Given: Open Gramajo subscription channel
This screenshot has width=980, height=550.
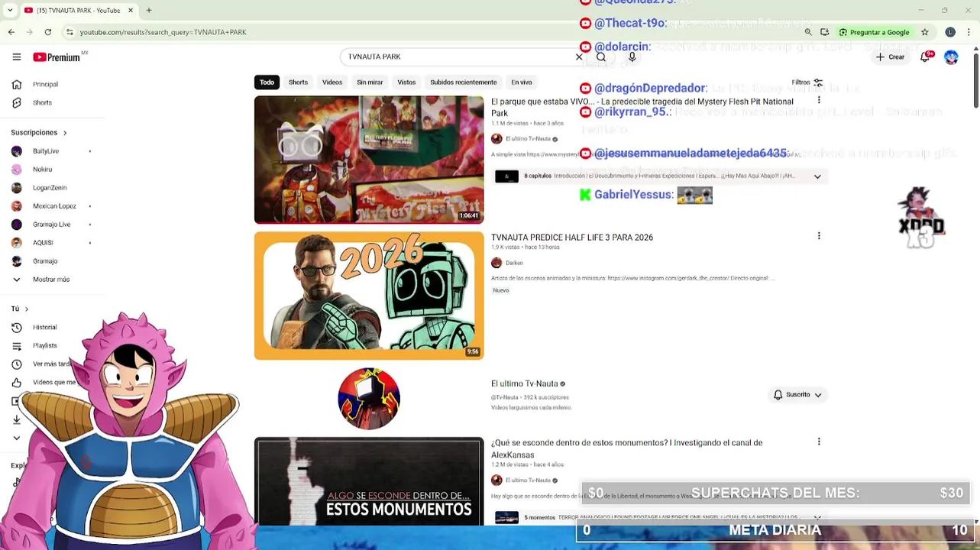Looking at the screenshot, I should (x=45, y=261).
